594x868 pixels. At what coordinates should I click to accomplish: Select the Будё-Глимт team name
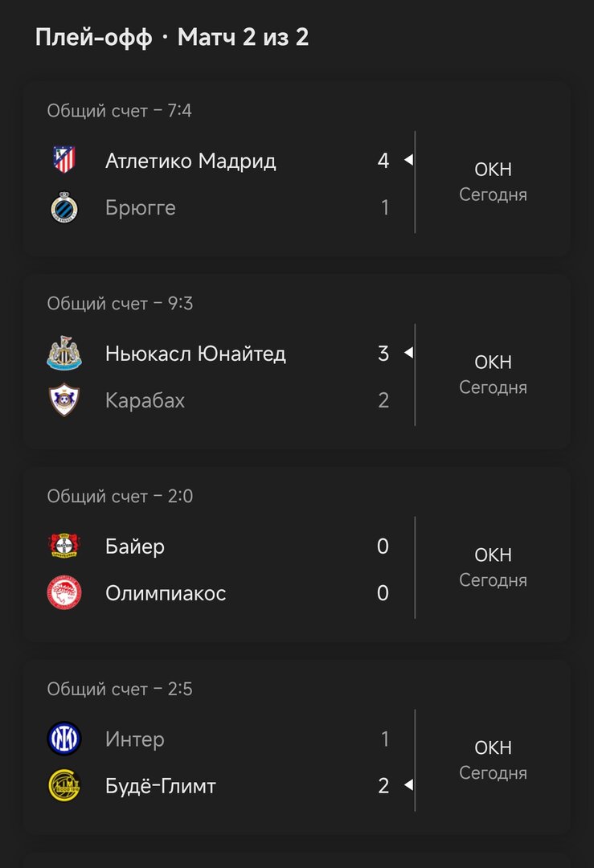[161, 786]
